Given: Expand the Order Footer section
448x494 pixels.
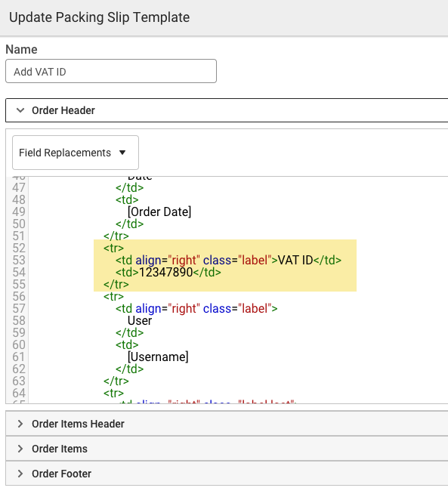Looking at the screenshot, I should [227, 474].
